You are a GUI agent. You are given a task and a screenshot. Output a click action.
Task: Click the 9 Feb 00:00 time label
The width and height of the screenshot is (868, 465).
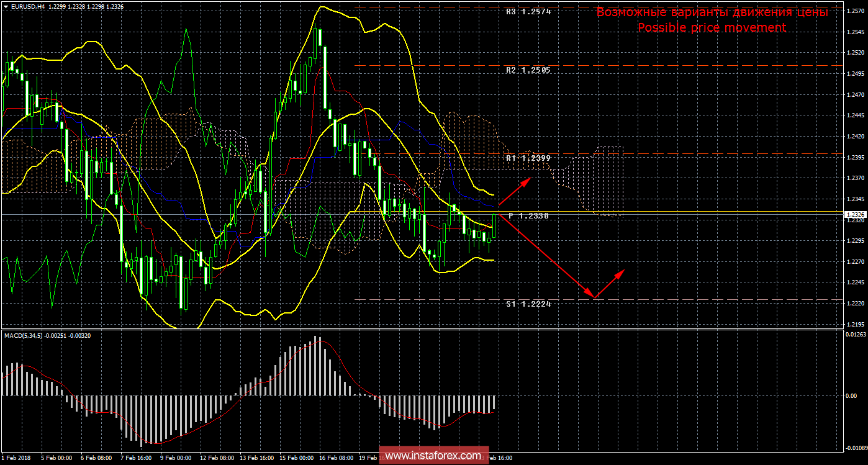coord(176,458)
